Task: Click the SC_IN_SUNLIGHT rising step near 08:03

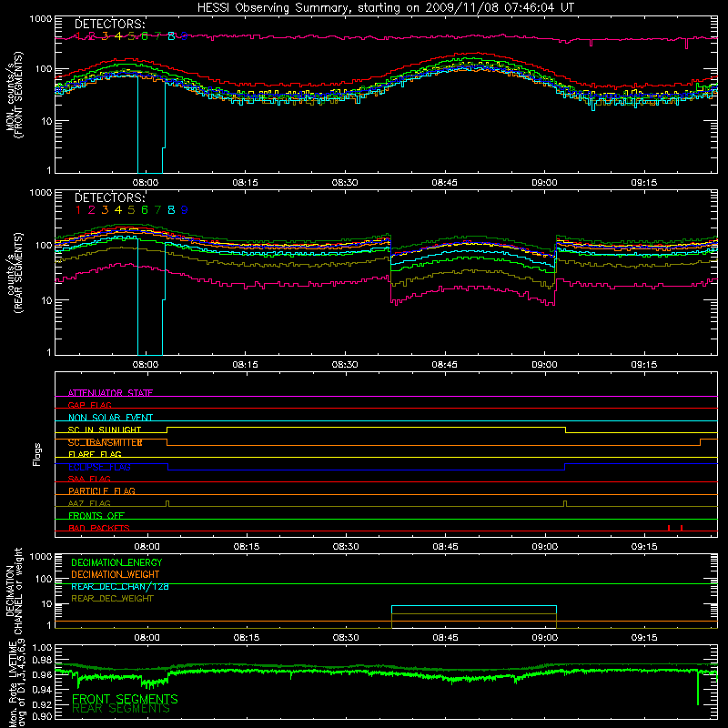Action: 167,430
